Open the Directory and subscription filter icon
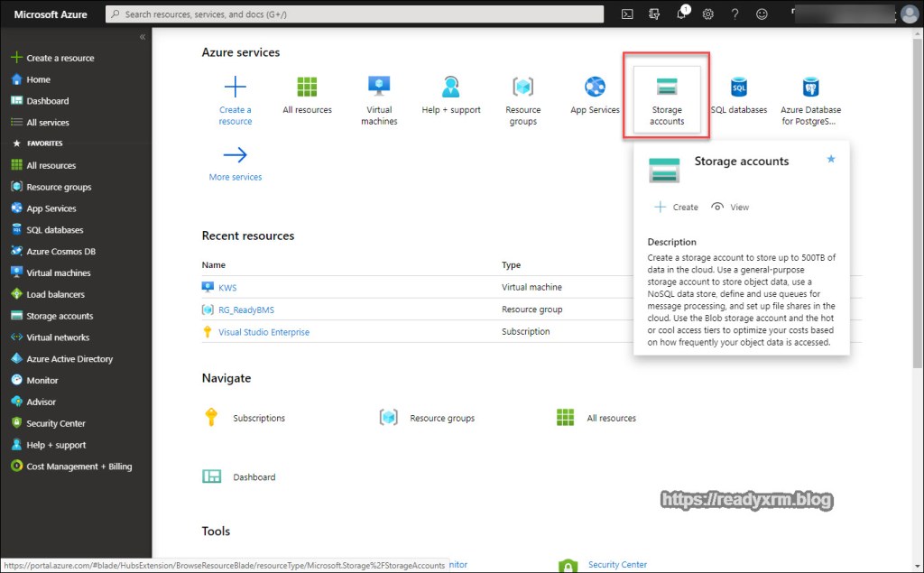The image size is (924, 573). click(x=655, y=14)
